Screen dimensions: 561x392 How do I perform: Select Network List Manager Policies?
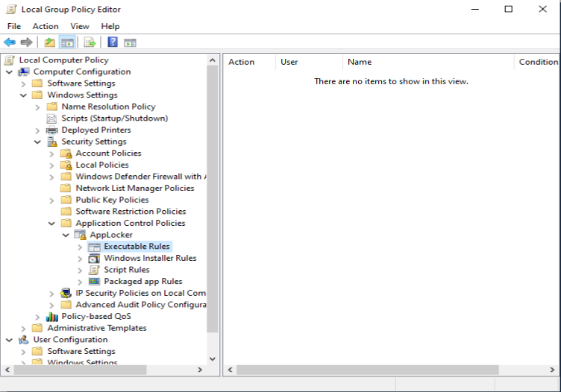135,189
